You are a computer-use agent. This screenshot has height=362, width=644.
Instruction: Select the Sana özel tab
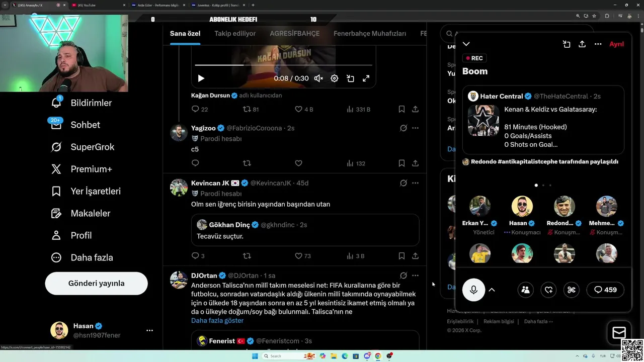(185, 34)
